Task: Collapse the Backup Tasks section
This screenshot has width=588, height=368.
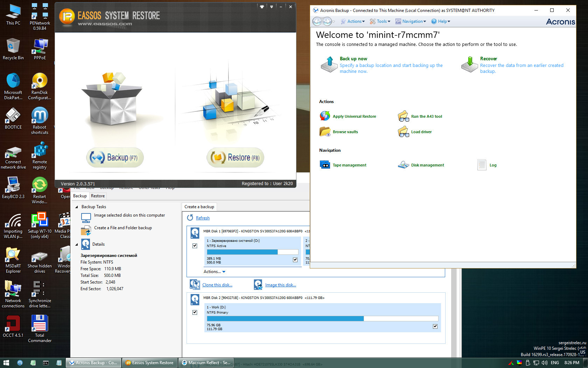Action: tap(77, 207)
